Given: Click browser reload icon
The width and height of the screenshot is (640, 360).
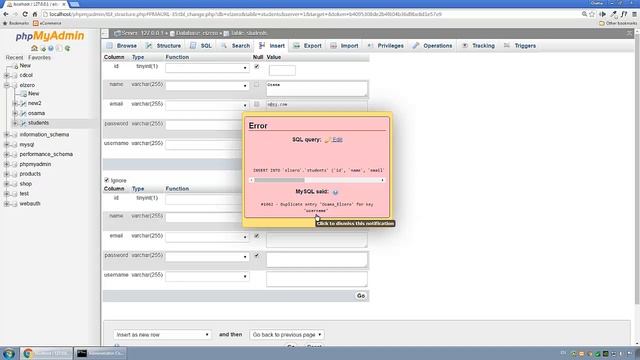Looking at the screenshot, I should (x=25, y=14).
